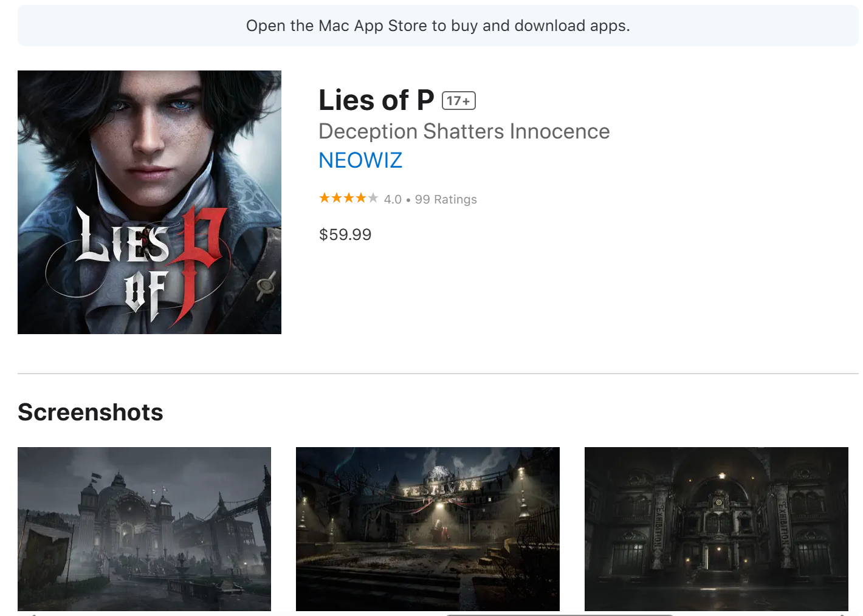Open the second screenshot with festival gate
The image size is (863, 616).
click(x=428, y=529)
